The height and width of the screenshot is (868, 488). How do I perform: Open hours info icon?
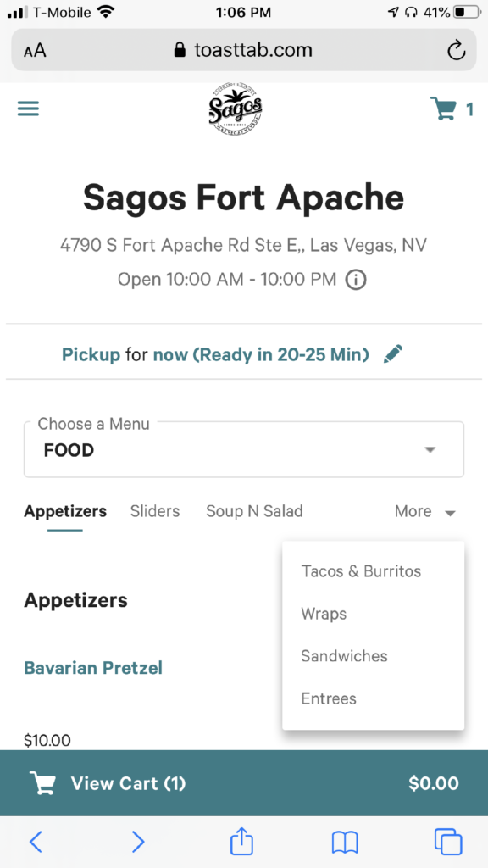click(356, 280)
